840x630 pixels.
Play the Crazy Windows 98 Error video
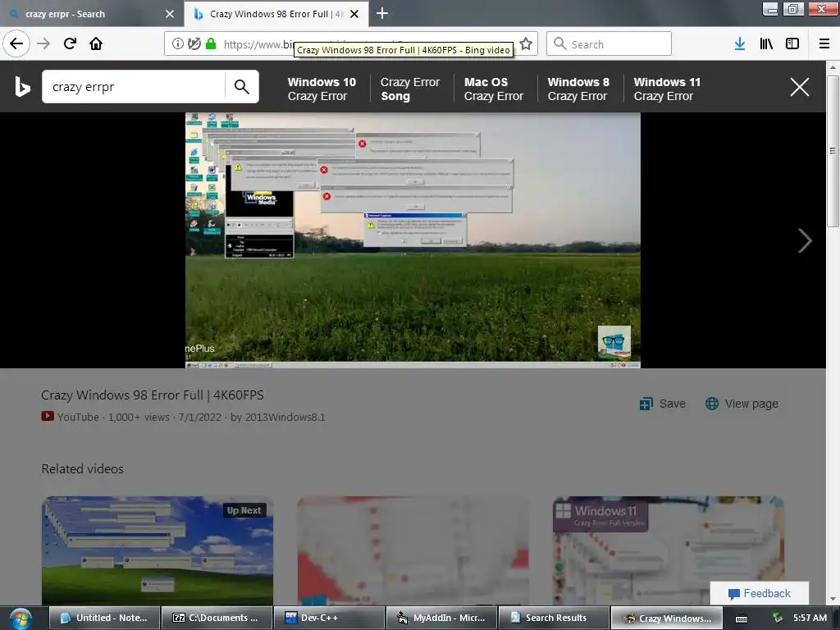pos(413,240)
